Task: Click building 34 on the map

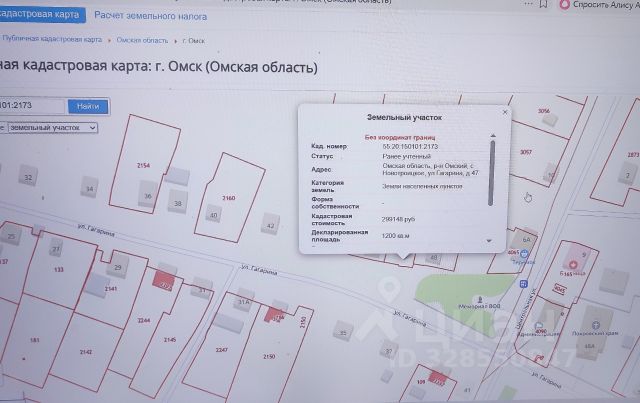Action: [x=89, y=188]
